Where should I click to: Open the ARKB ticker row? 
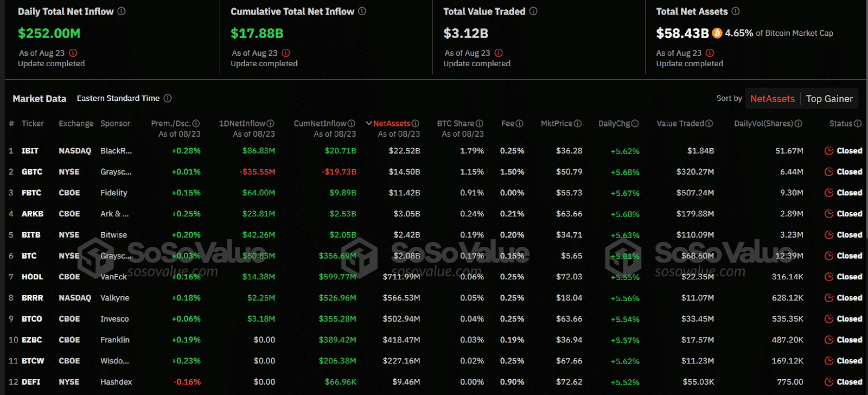click(x=33, y=214)
